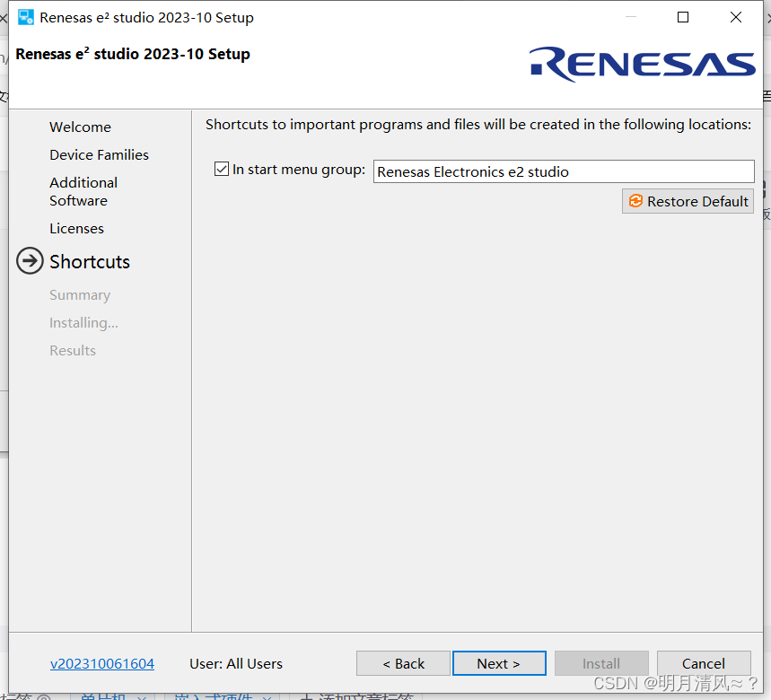Open the v202310061604 version link

[102, 663]
